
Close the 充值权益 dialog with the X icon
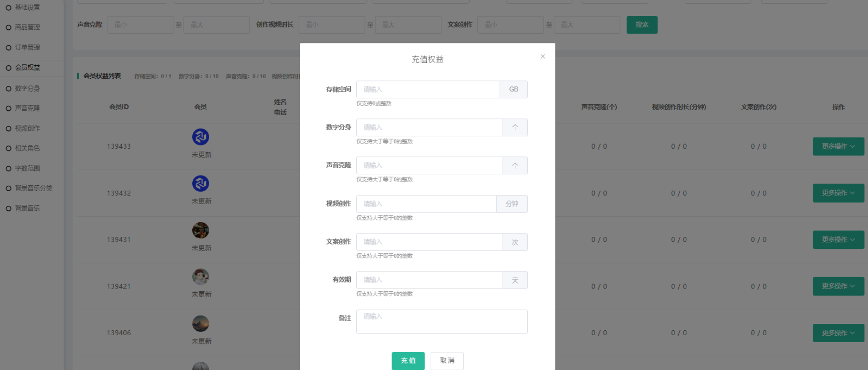pyautogui.click(x=542, y=56)
